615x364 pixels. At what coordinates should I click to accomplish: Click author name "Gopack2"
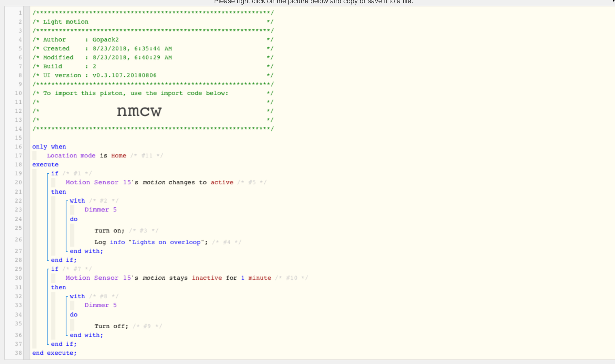click(x=106, y=40)
